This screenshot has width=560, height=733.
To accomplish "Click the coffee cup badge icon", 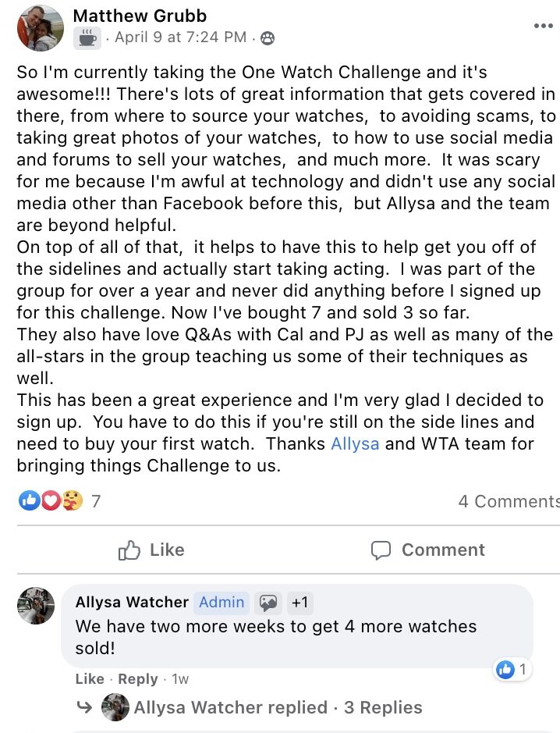I will (87, 37).
